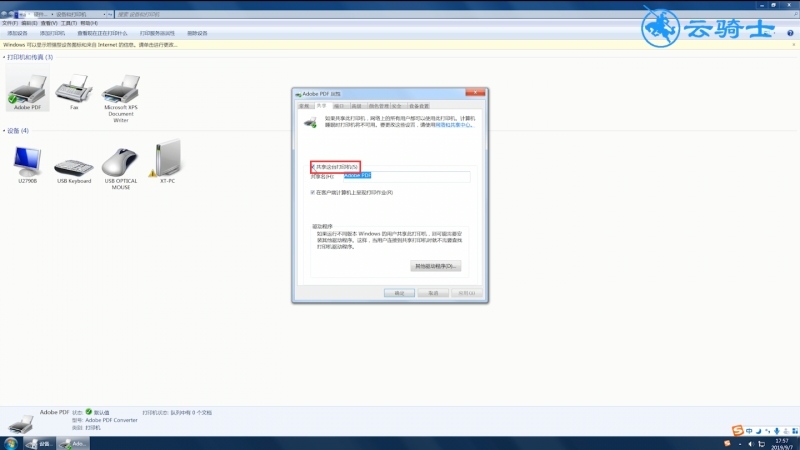
Task: Open the Network and Sharing Center link
Action: pos(454,125)
